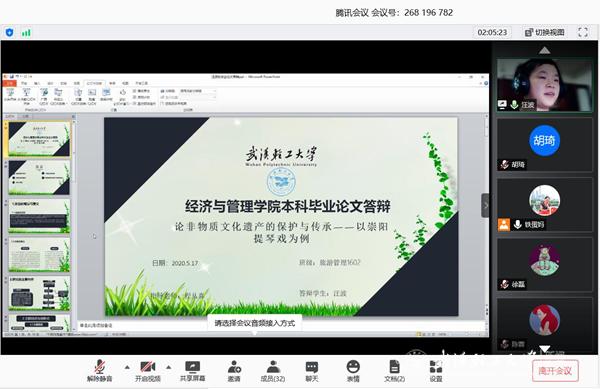Image resolution: width=600 pixels, height=389 pixels.
Task: Open camera options arrow beside 开启视频
Action: click(x=169, y=367)
